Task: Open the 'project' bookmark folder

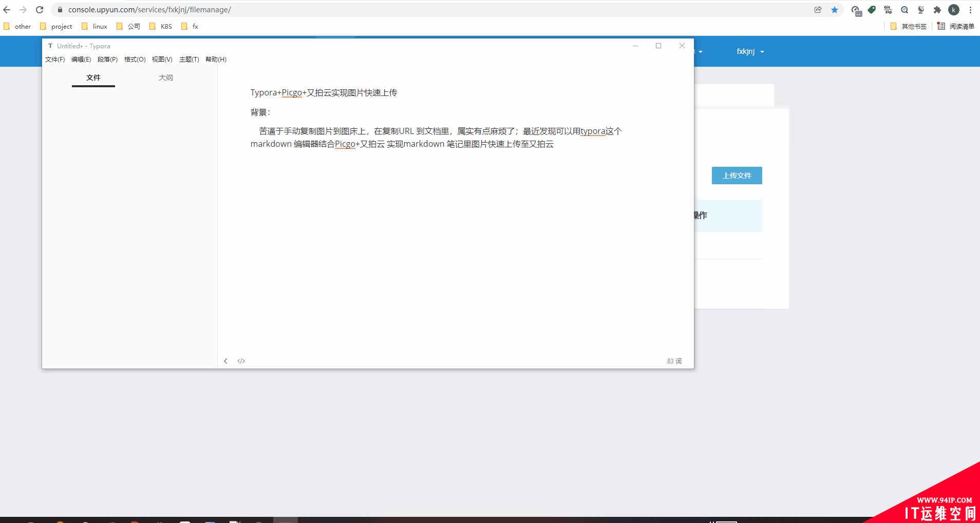Action: coord(56,26)
